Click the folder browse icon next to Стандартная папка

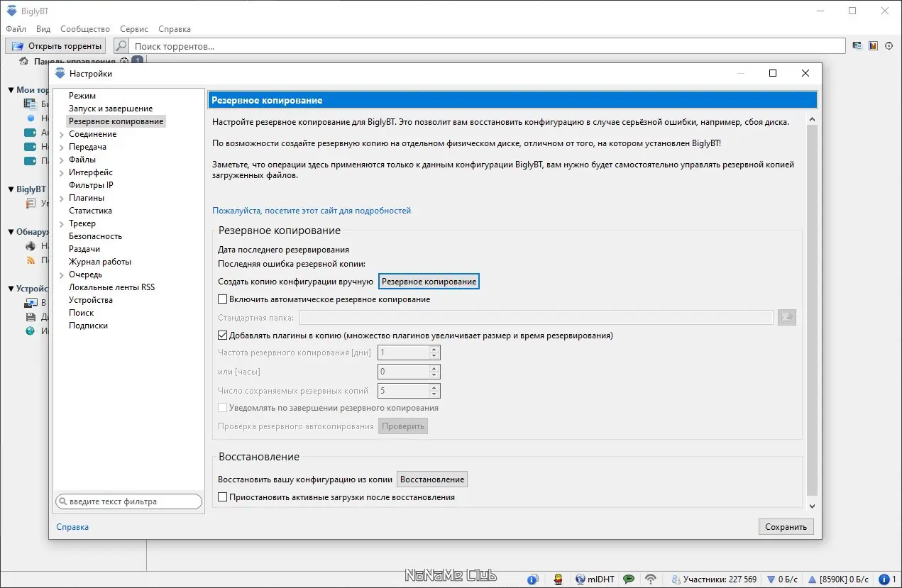click(x=787, y=318)
